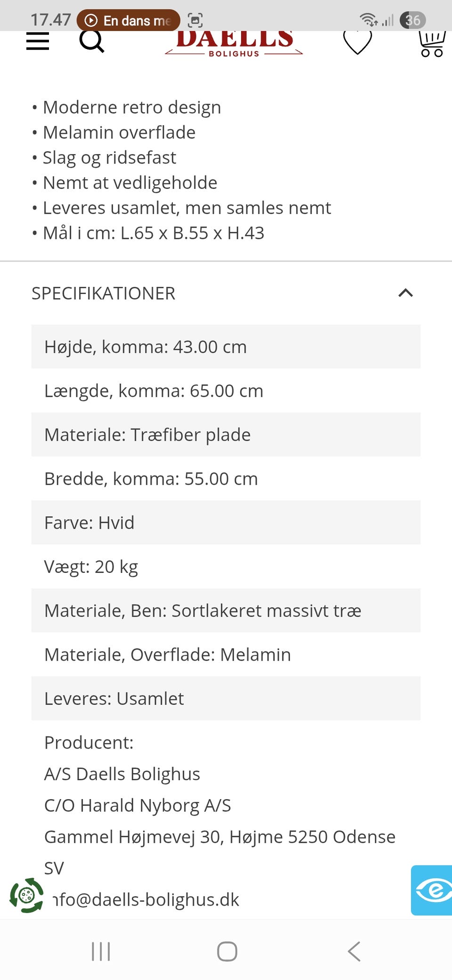Go to the Daells Bolighus logo homepage

[x=234, y=43]
